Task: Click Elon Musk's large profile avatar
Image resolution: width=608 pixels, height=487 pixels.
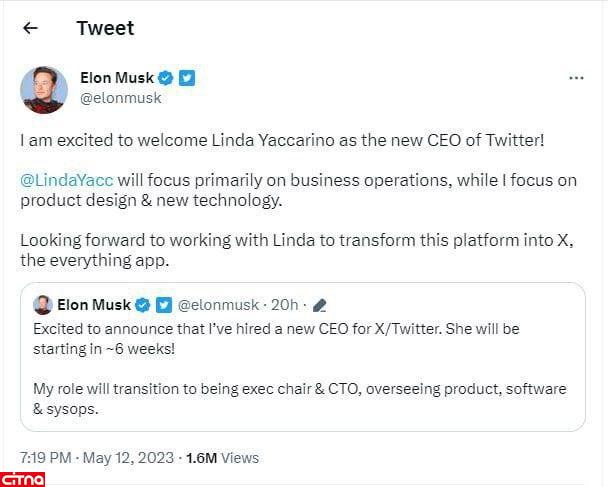Action: click(44, 90)
